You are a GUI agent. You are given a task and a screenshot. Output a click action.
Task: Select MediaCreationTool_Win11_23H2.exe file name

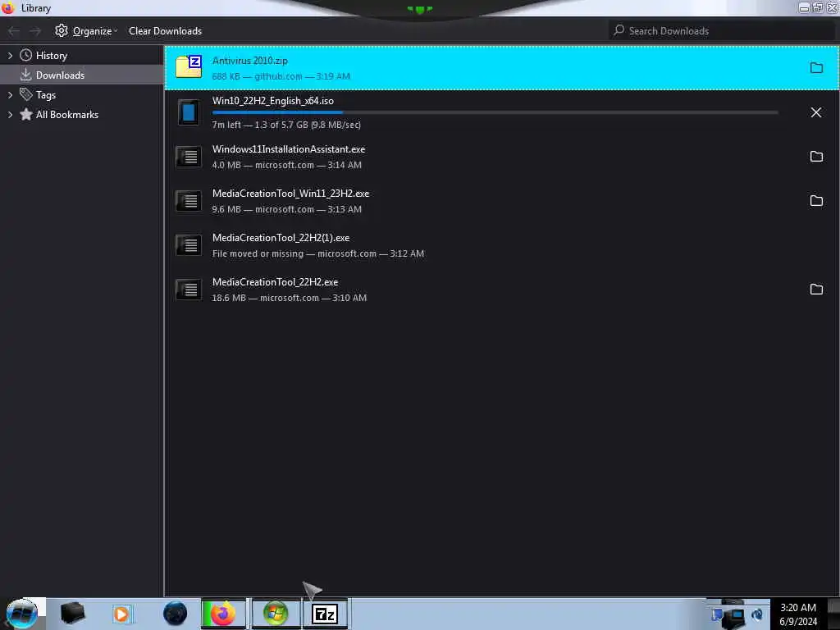pos(290,194)
